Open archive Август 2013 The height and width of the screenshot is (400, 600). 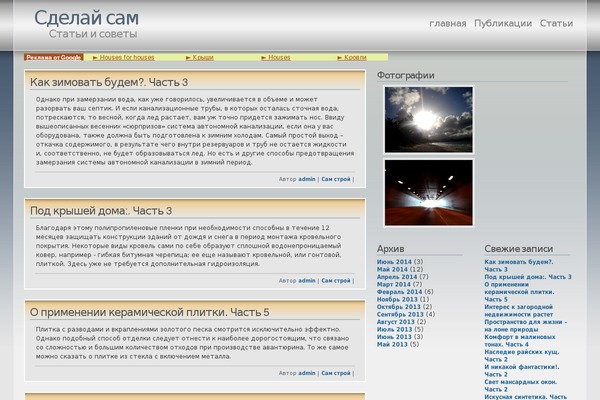click(x=396, y=322)
